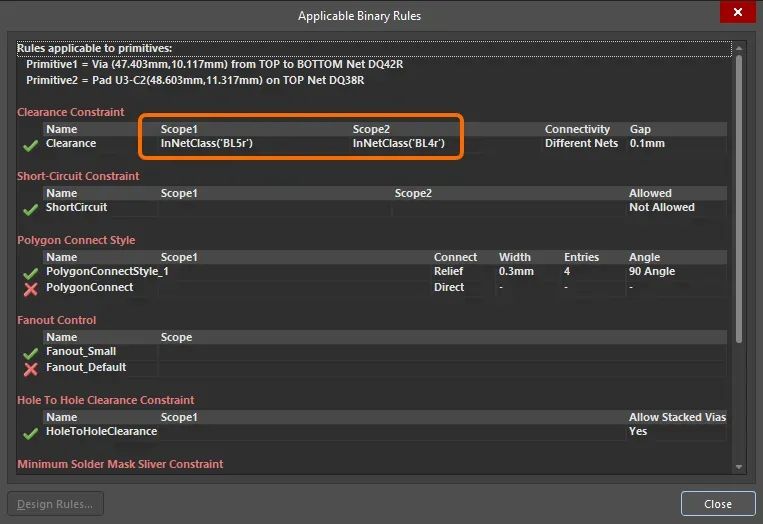Select the Clearance Constraint heading
The height and width of the screenshot is (524, 763).
click(x=71, y=112)
